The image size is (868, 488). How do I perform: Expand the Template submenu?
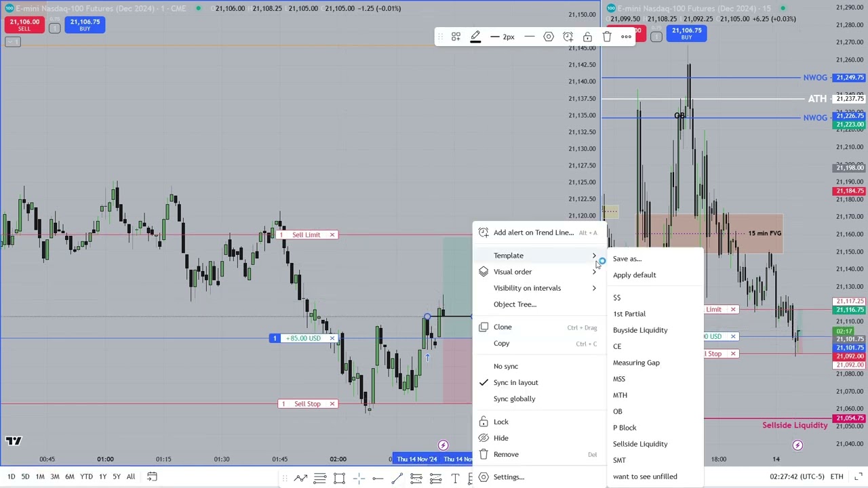[539, 256]
